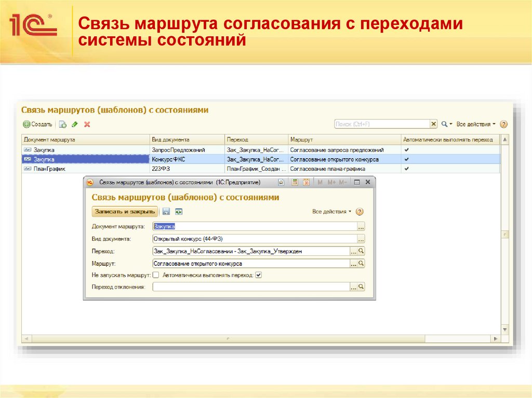Toggle the checkmark for the ПланГрафик row
Viewport: 532px width, 398px height.
pyautogui.click(x=405, y=169)
